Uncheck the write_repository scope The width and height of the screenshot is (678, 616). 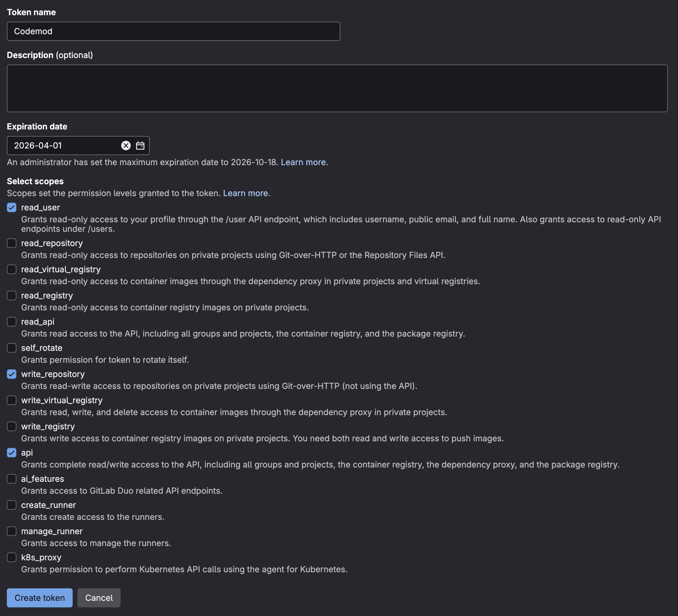(x=11, y=374)
